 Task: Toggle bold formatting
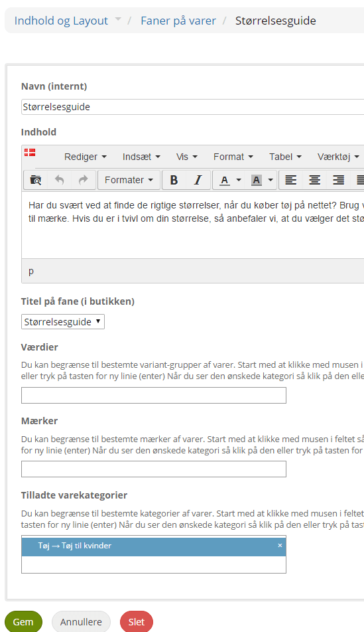pyautogui.click(x=174, y=180)
